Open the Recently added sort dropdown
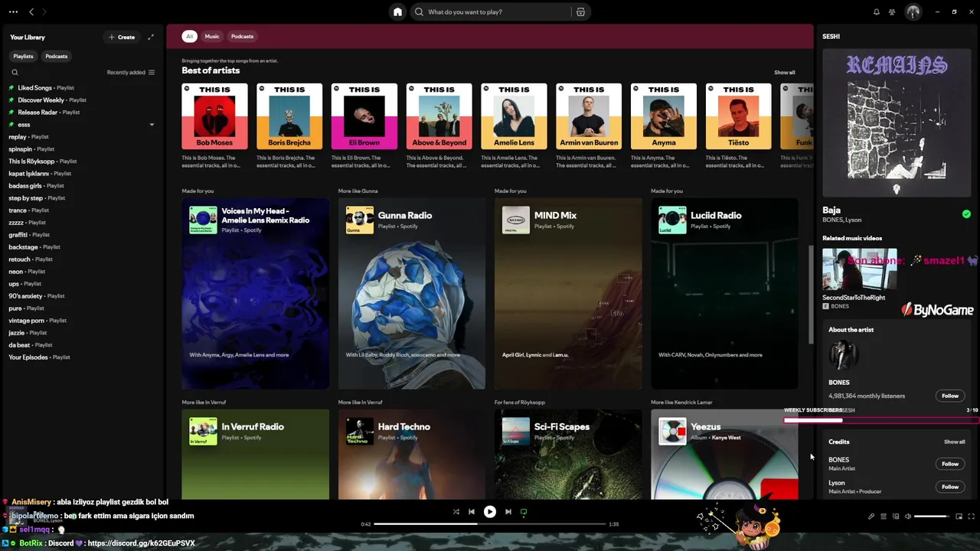The image size is (980, 551). coord(131,73)
